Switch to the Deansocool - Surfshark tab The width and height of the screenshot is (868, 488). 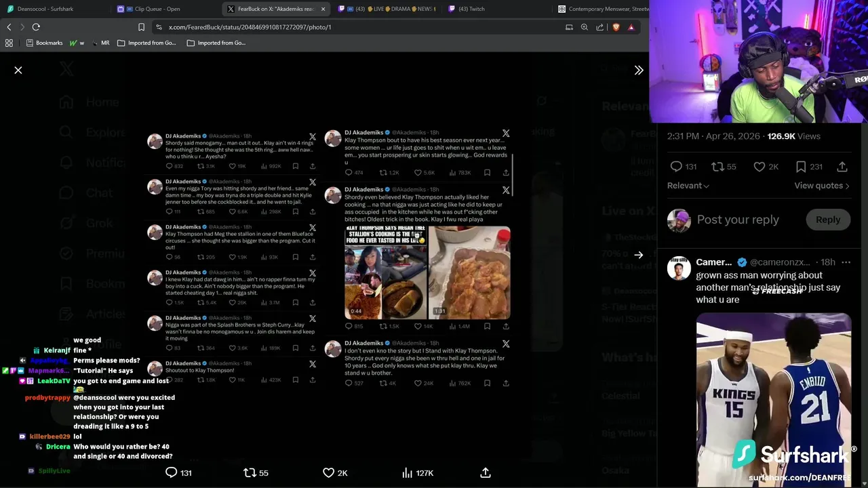[45, 9]
